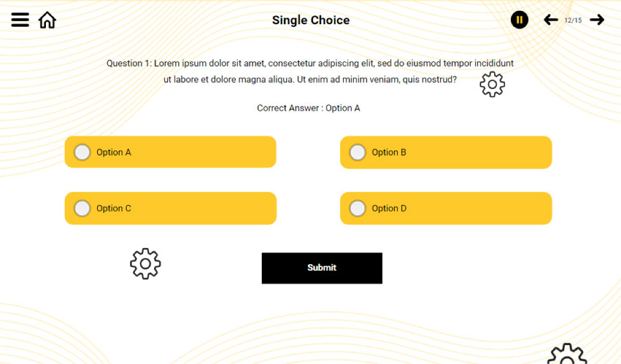Click the gear icon beside the question text
Viewport: 621px width, 364px height.
point(492,84)
